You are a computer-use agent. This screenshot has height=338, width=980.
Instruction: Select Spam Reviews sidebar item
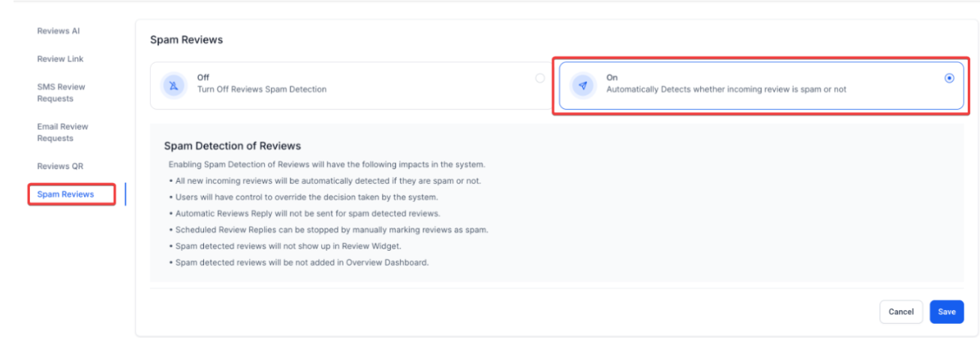click(66, 195)
